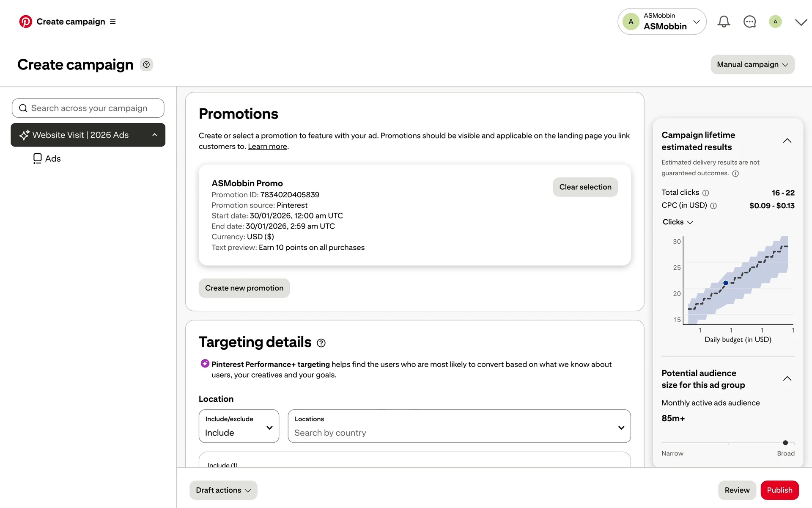
Task: Click the small user avatar icon
Action: pyautogui.click(x=775, y=22)
